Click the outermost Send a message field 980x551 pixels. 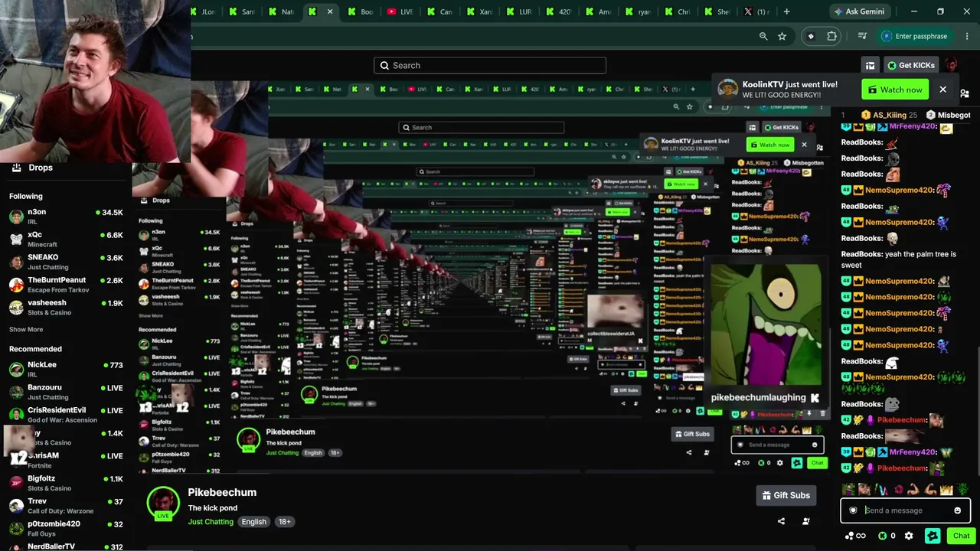906,510
